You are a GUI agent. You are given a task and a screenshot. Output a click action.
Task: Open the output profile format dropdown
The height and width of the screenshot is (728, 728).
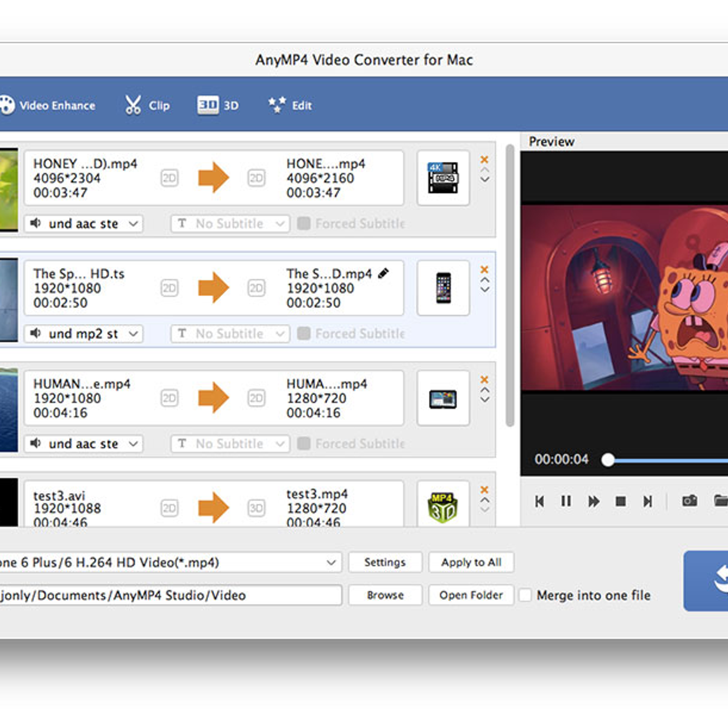tap(331, 563)
